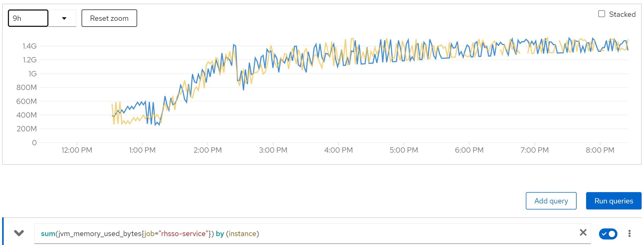Click the 5:00 PM x-axis label
This screenshot has width=644, height=245.
[x=404, y=150]
